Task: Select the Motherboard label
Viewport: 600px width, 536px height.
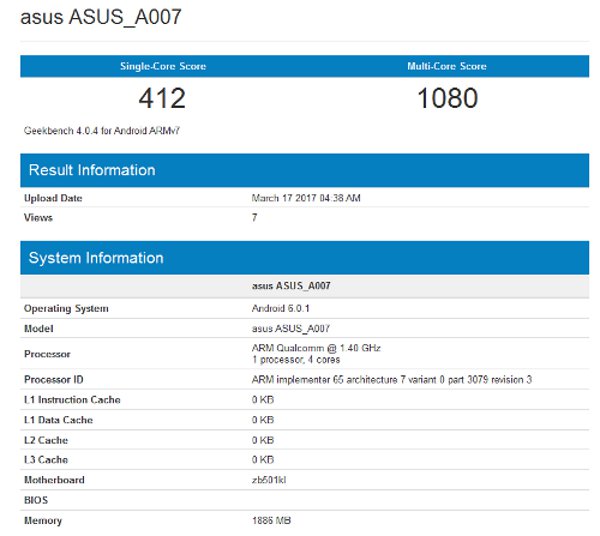Action: coord(54,480)
